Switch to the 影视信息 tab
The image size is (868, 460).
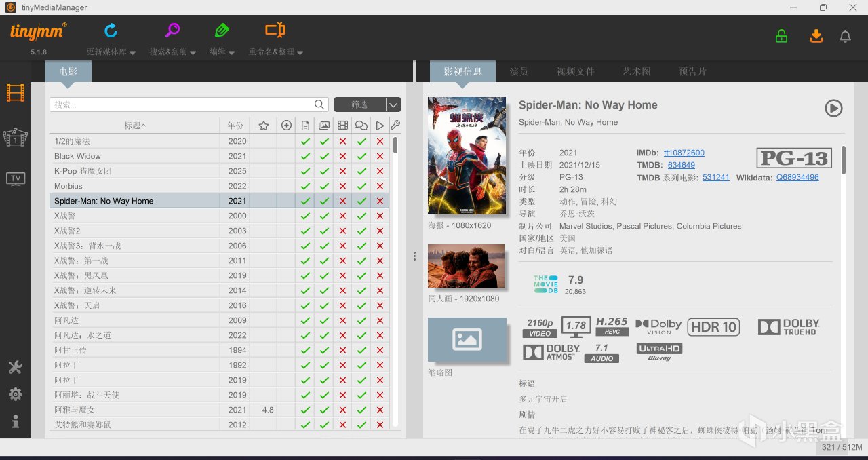click(462, 71)
